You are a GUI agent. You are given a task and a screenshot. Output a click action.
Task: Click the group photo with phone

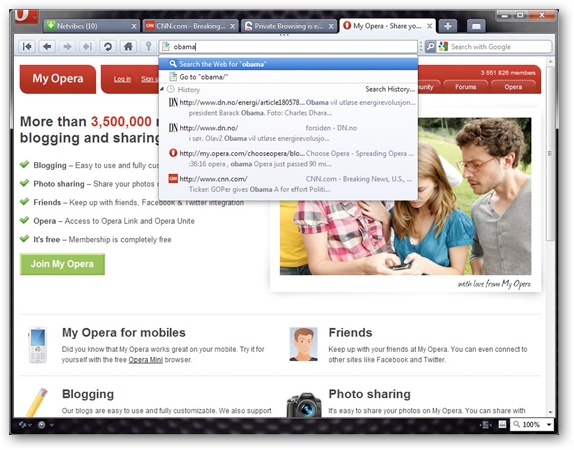click(405, 196)
